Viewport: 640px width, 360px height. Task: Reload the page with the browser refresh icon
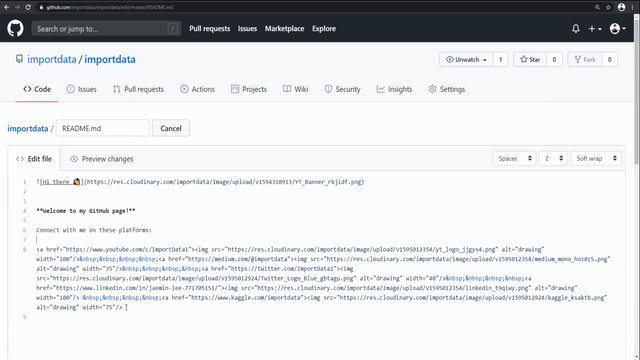(28, 7)
